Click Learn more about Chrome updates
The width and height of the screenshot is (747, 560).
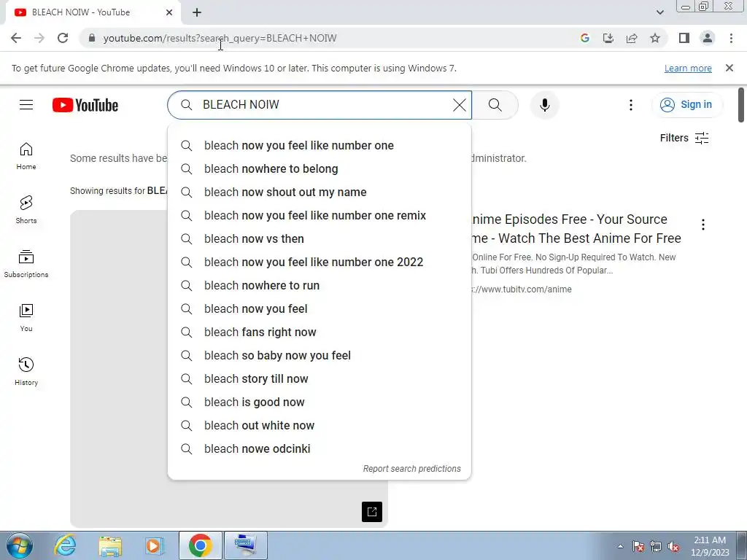pyautogui.click(x=688, y=68)
